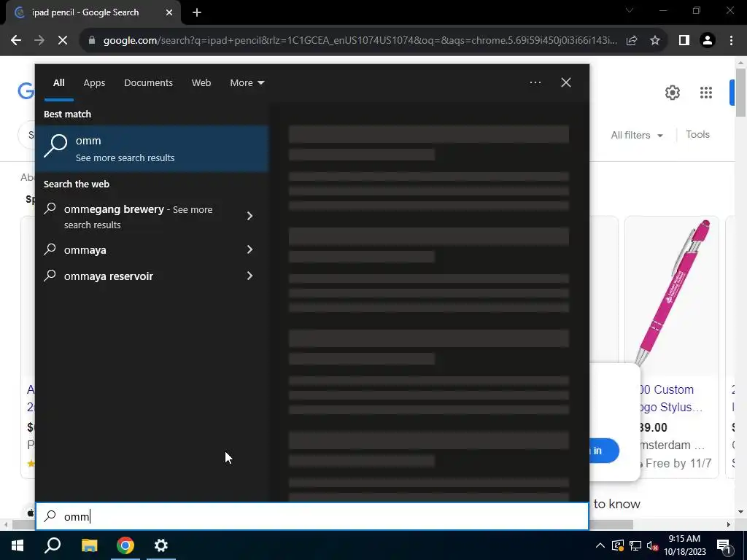Close the ipad pencil Google Search tab
Screen dimensions: 747x560
[x=169, y=13]
